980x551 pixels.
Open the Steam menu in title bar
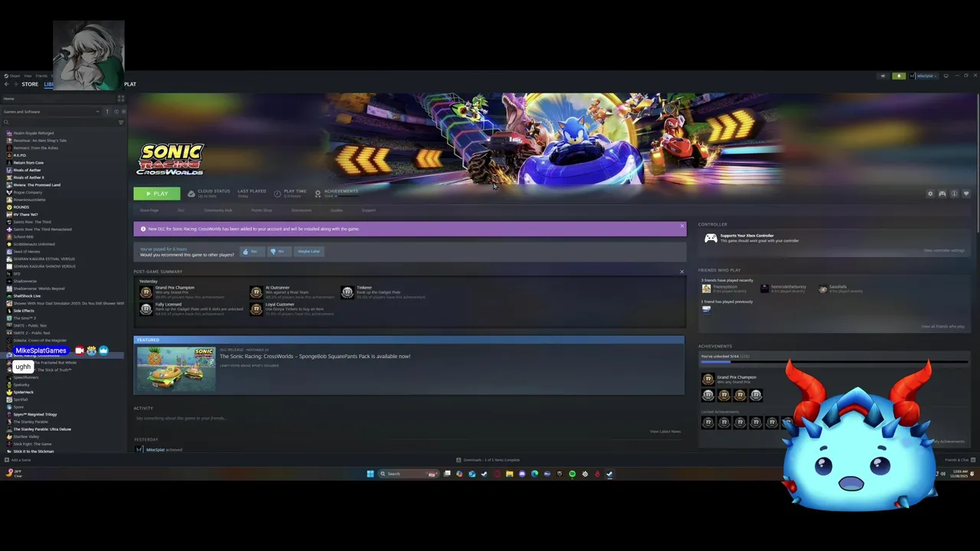click(x=13, y=76)
